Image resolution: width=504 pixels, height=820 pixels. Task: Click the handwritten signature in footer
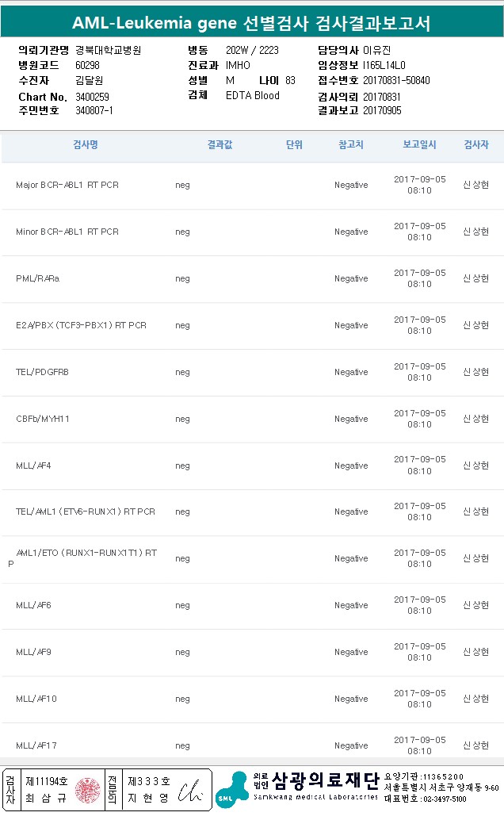pyautogui.click(x=190, y=791)
